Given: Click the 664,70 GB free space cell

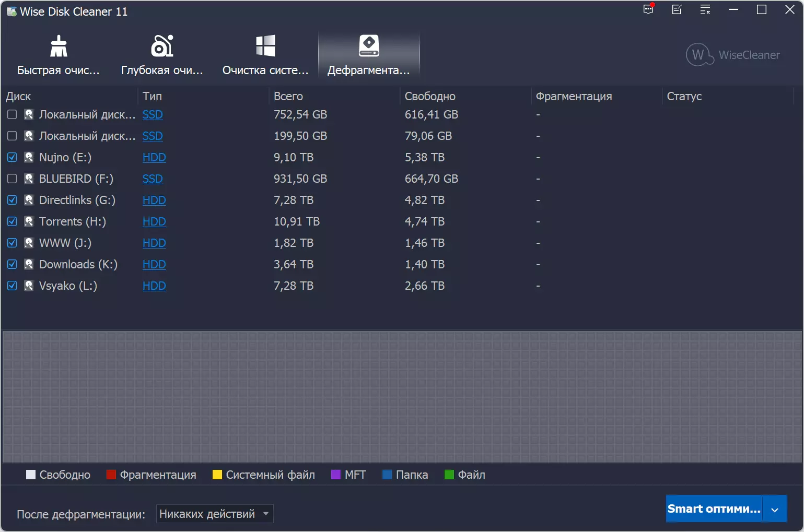Looking at the screenshot, I should pos(432,179).
